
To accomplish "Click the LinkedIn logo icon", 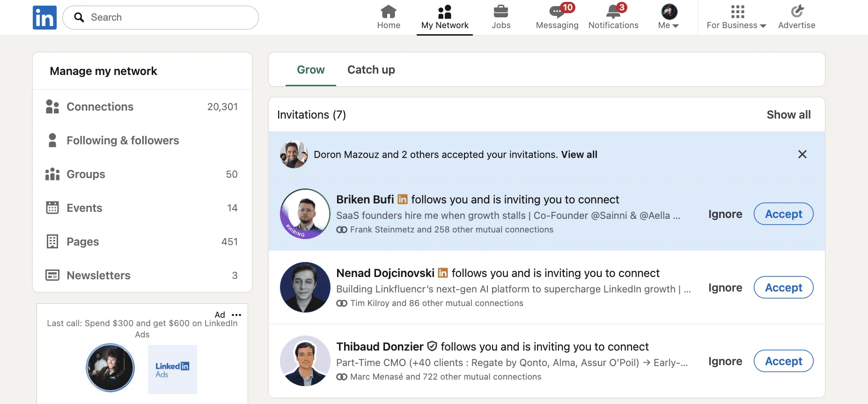I will pos(44,18).
